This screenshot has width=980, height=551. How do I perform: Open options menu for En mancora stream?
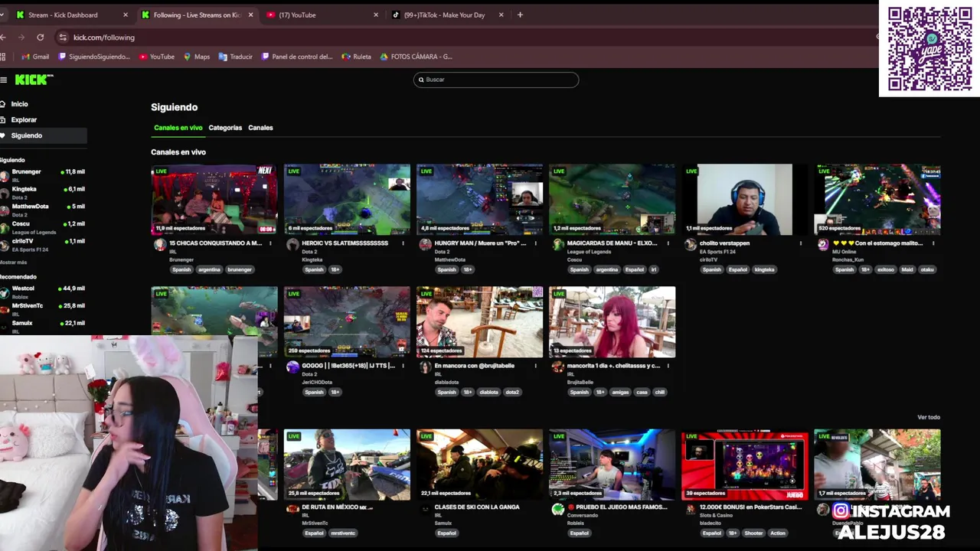535,366
